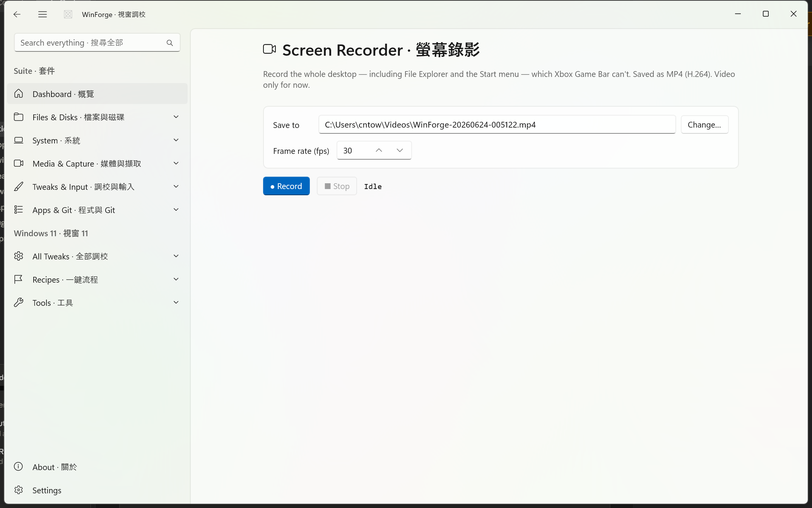Select the System label in sidebar

(56, 140)
